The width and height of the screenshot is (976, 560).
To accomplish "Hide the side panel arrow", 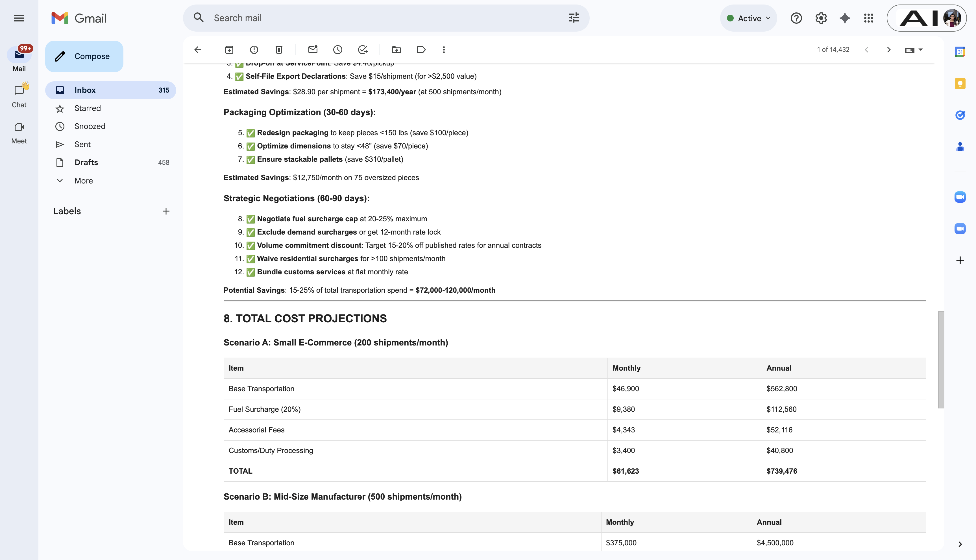I will pyautogui.click(x=960, y=544).
